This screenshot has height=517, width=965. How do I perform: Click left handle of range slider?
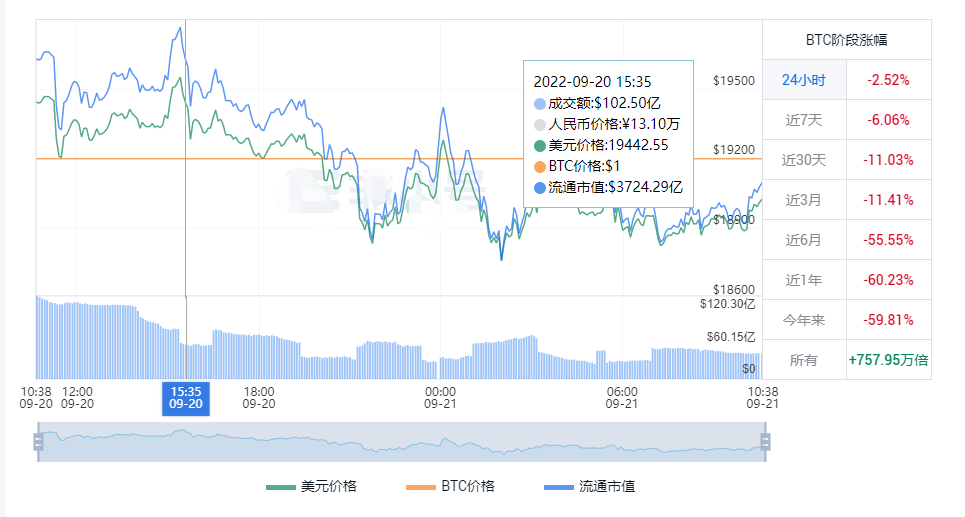[x=38, y=441]
